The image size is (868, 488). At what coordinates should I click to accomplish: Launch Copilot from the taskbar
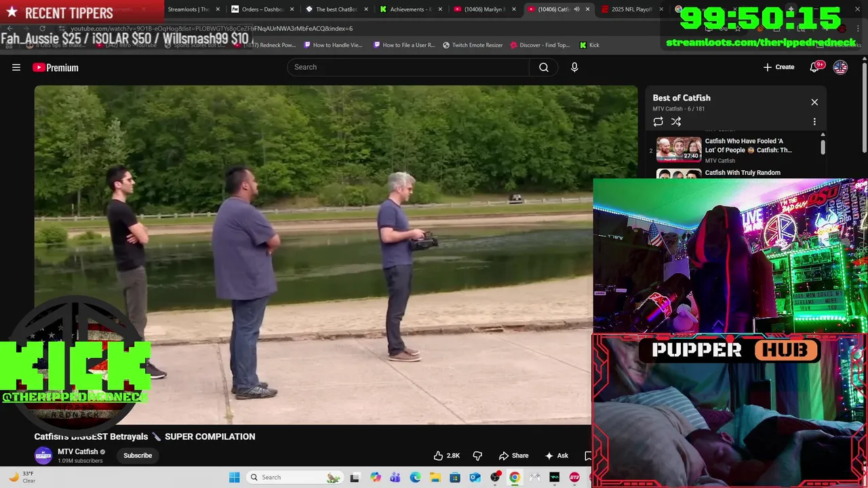pyautogui.click(x=376, y=477)
